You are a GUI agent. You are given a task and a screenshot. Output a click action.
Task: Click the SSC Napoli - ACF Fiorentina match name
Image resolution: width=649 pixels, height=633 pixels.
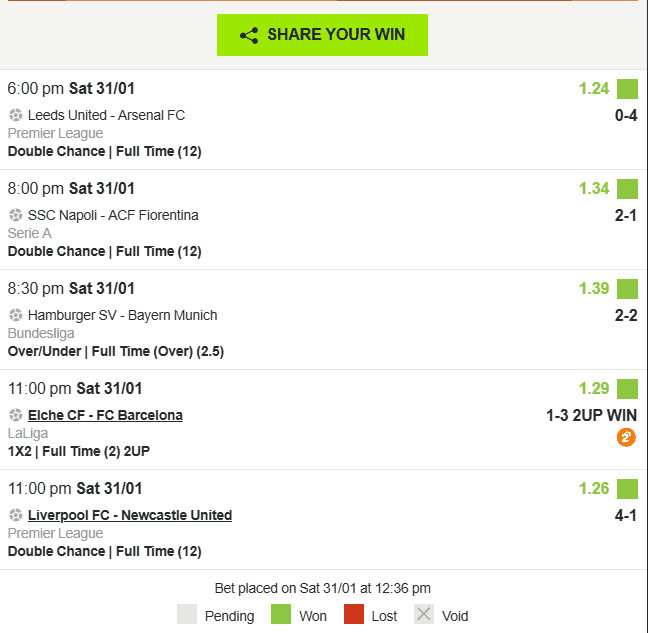(x=113, y=215)
